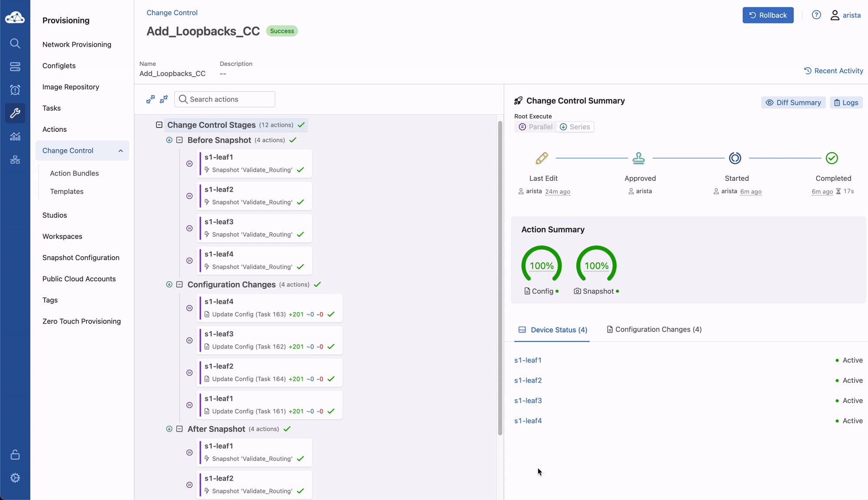Select Series root execute mode

575,127
